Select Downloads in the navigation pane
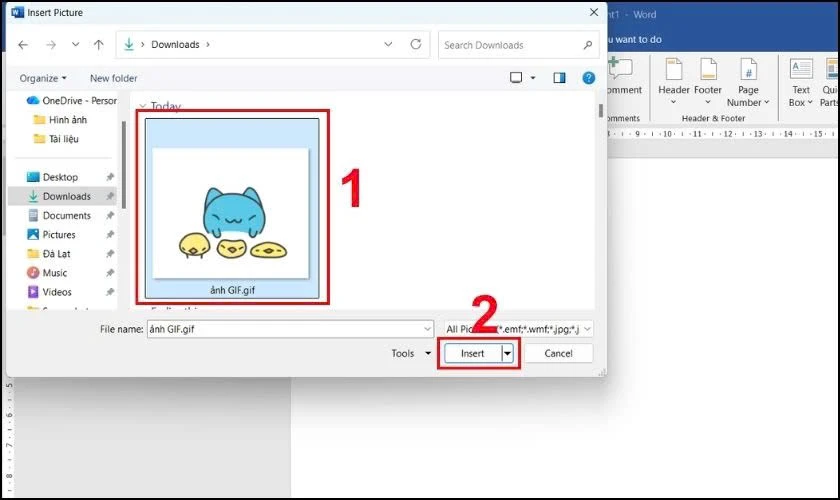 [59, 196]
